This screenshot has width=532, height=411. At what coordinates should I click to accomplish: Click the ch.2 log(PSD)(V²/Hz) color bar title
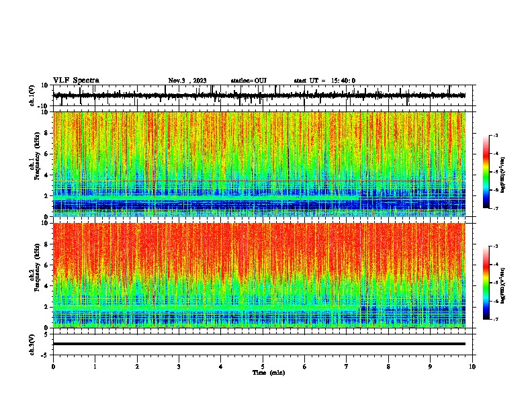pos(504,285)
